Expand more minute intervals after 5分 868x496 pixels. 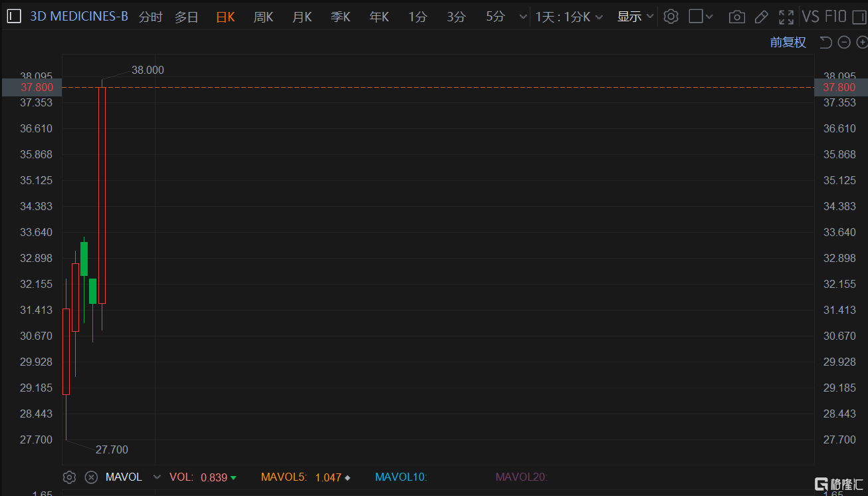tap(523, 17)
